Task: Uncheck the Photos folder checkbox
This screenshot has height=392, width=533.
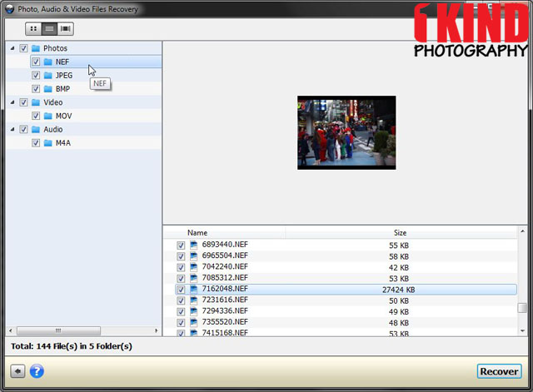Action: click(23, 48)
